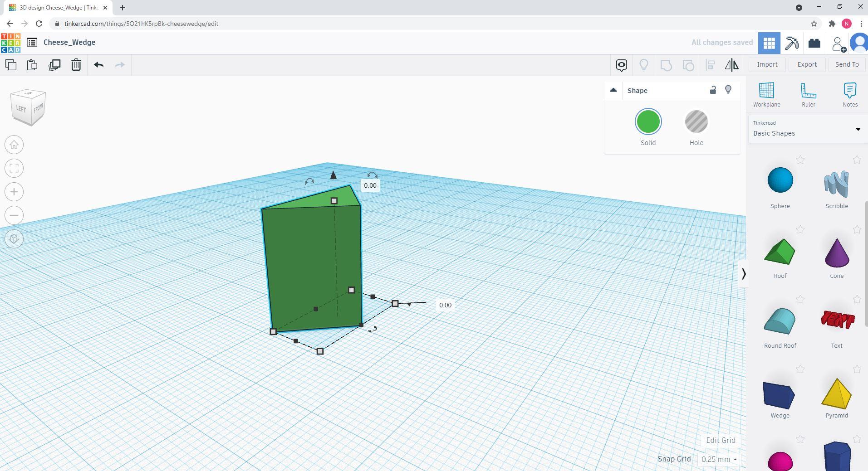The image size is (868, 471).
Task: Click Fit all in view icon
Action: point(14,169)
